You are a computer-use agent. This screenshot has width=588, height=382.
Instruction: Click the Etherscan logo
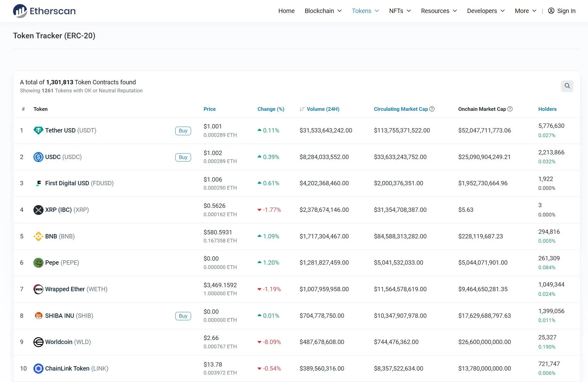[44, 11]
